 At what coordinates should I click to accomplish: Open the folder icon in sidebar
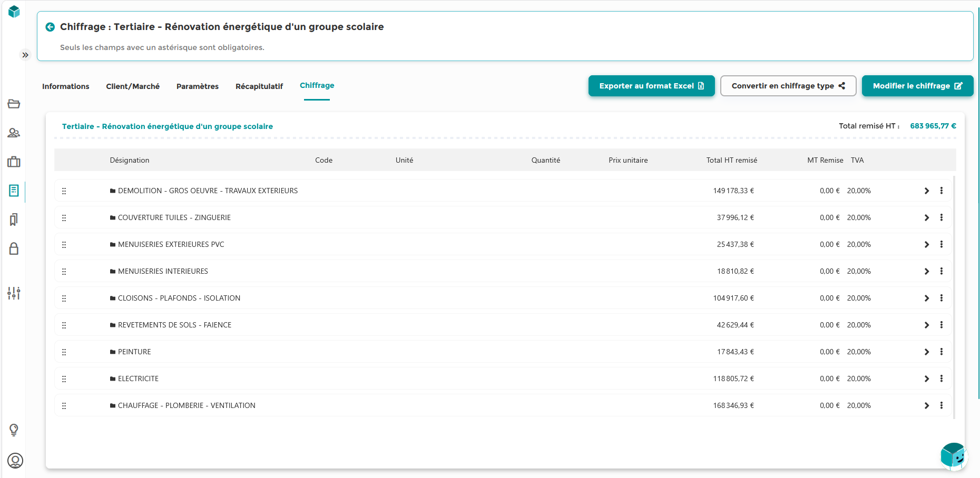click(x=14, y=104)
